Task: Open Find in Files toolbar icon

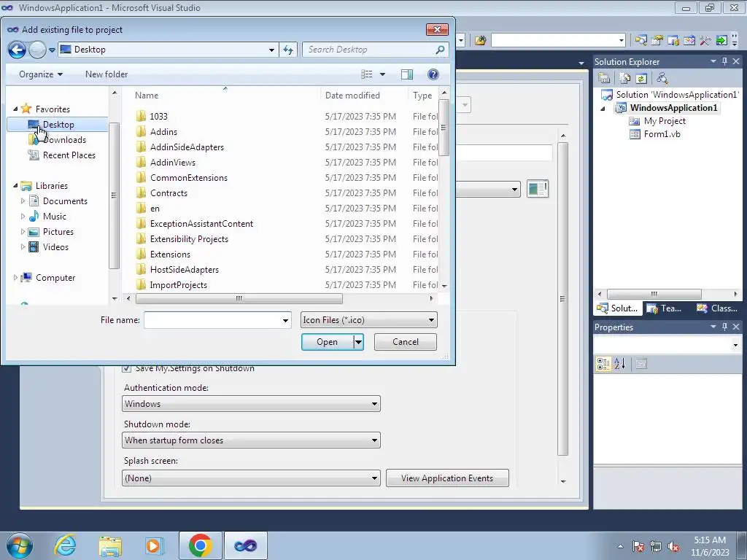Action: (x=480, y=41)
